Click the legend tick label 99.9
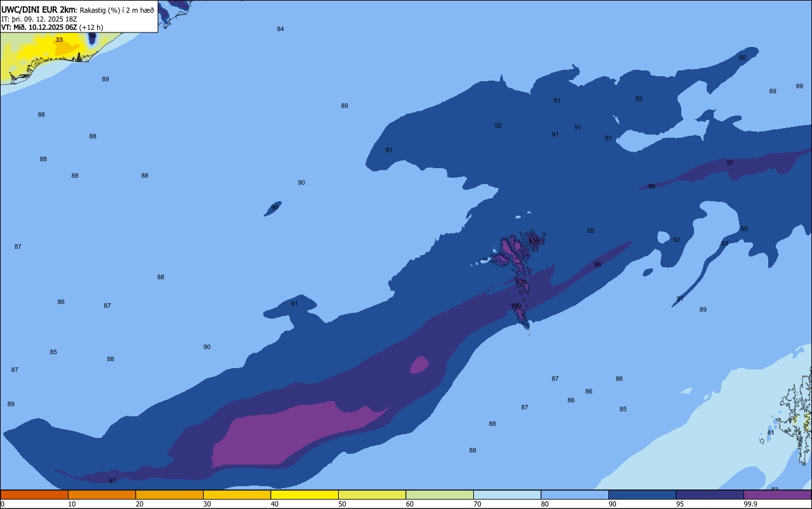The width and height of the screenshot is (812, 509). [x=750, y=504]
